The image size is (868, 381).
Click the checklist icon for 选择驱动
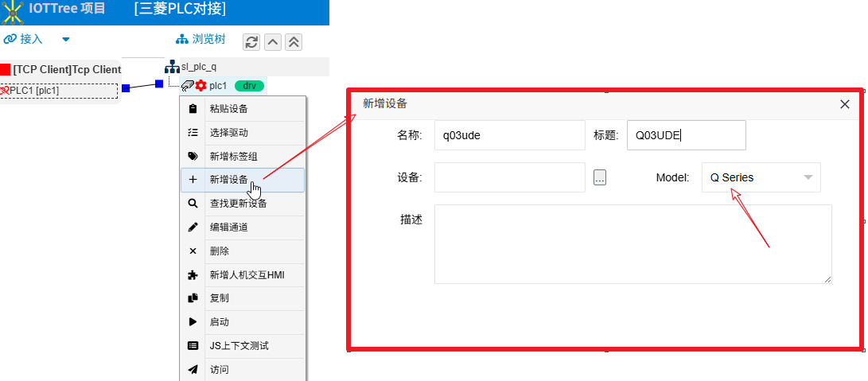point(193,133)
